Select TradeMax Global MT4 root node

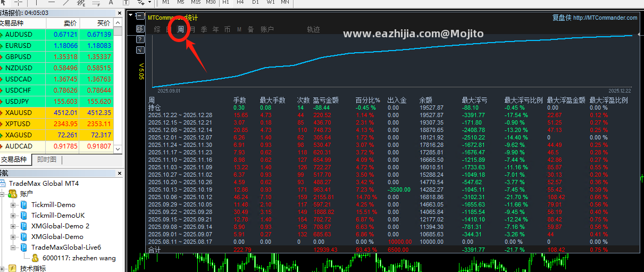tap(44, 183)
